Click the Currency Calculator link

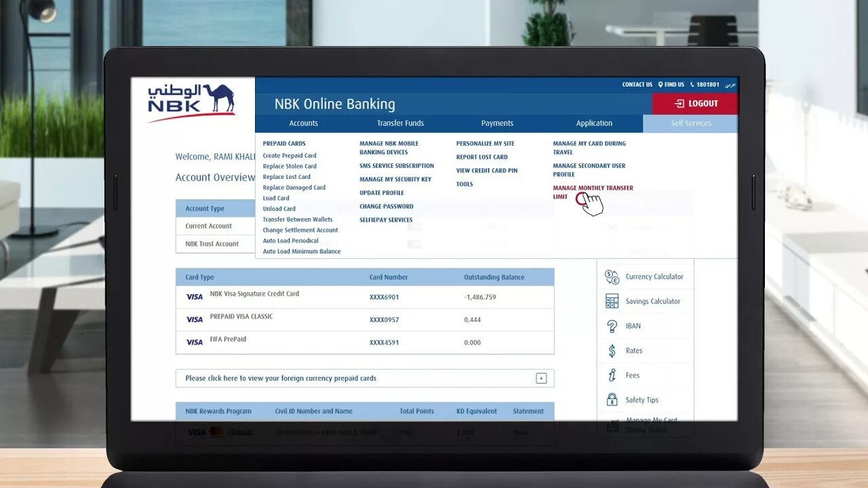pos(654,277)
